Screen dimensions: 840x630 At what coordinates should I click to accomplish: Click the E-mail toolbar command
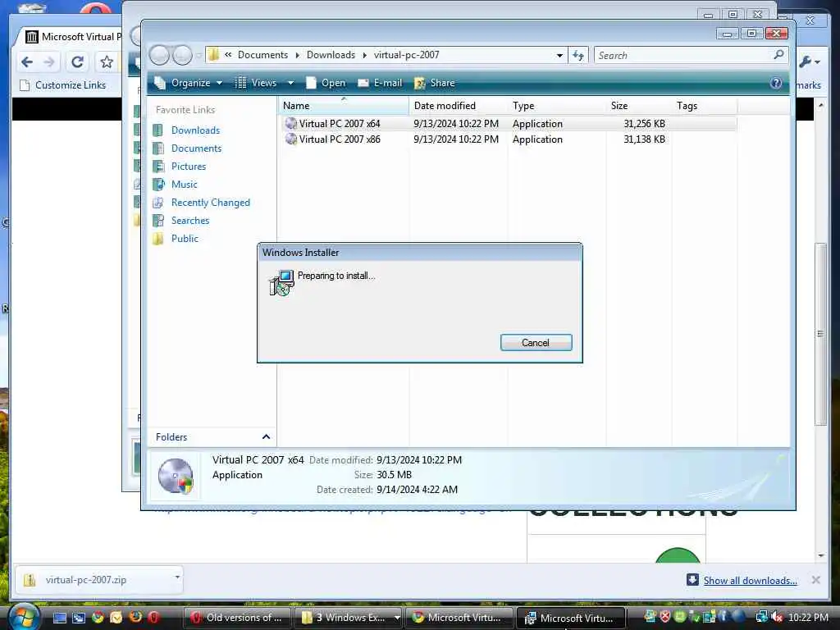(x=379, y=83)
